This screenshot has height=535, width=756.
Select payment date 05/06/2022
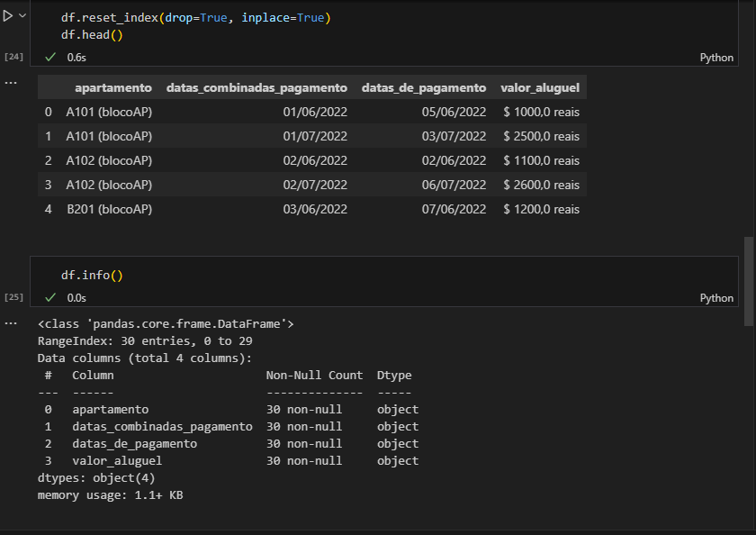(454, 112)
